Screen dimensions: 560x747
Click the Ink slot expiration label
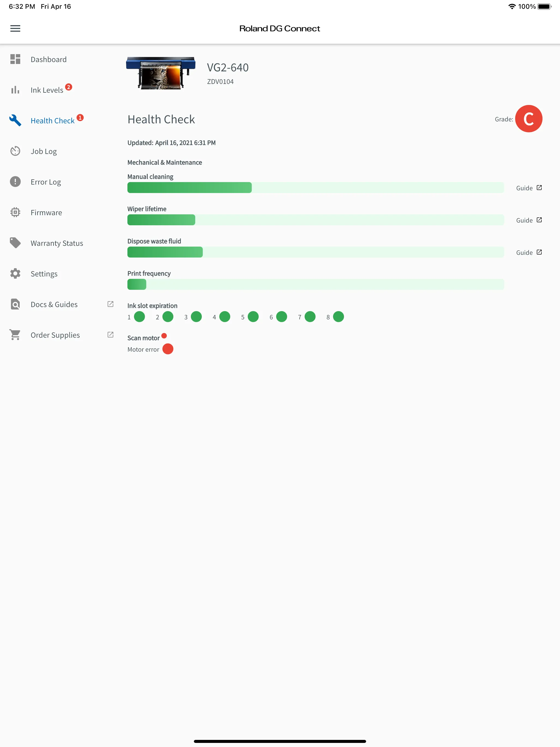point(152,306)
